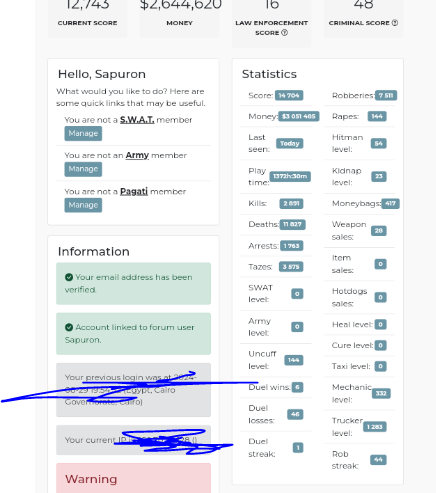436x493 pixels.
Task: Open the S.W.A.T. link
Action: click(137, 120)
